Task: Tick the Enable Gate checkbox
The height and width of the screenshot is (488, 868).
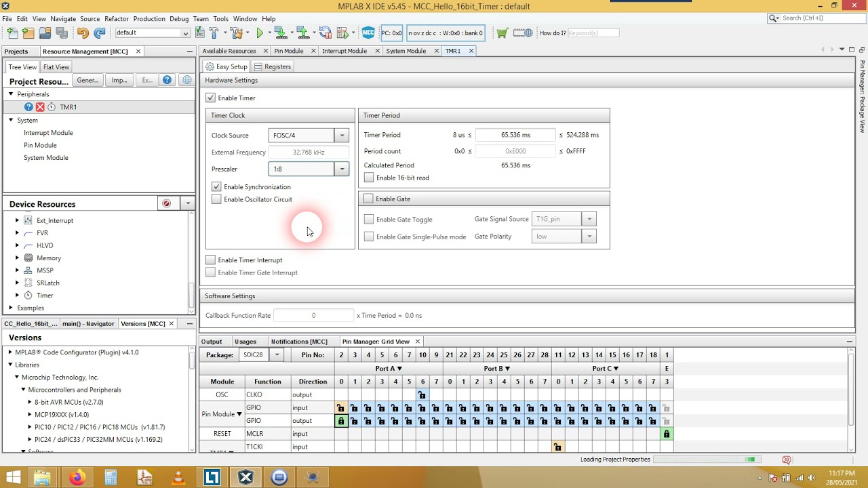Action: click(x=368, y=199)
